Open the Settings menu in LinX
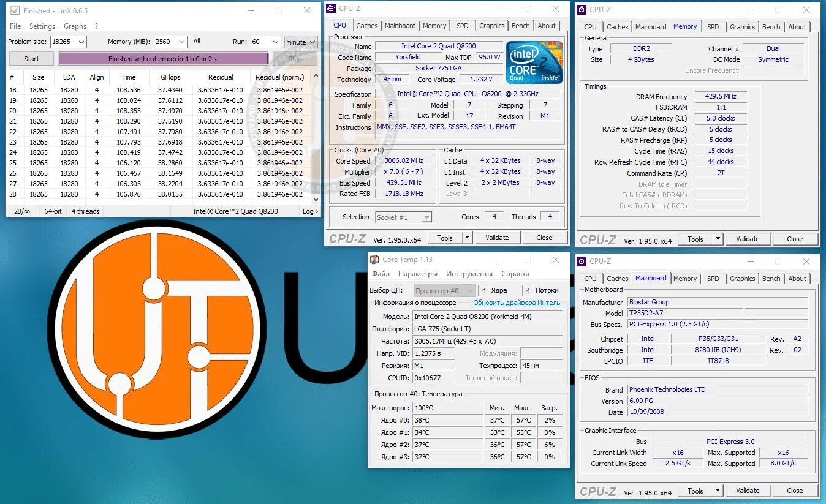 [x=42, y=26]
